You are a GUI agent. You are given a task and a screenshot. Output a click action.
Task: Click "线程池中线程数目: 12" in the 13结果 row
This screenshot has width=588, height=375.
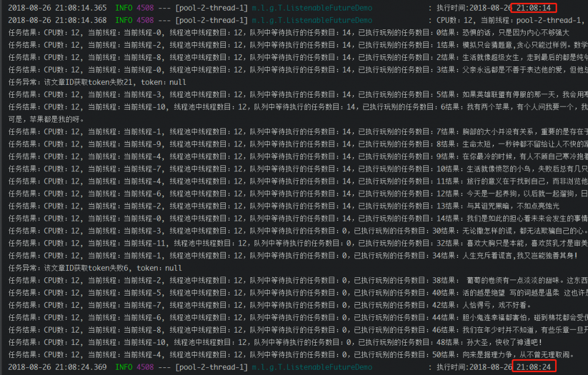[x=206, y=206]
